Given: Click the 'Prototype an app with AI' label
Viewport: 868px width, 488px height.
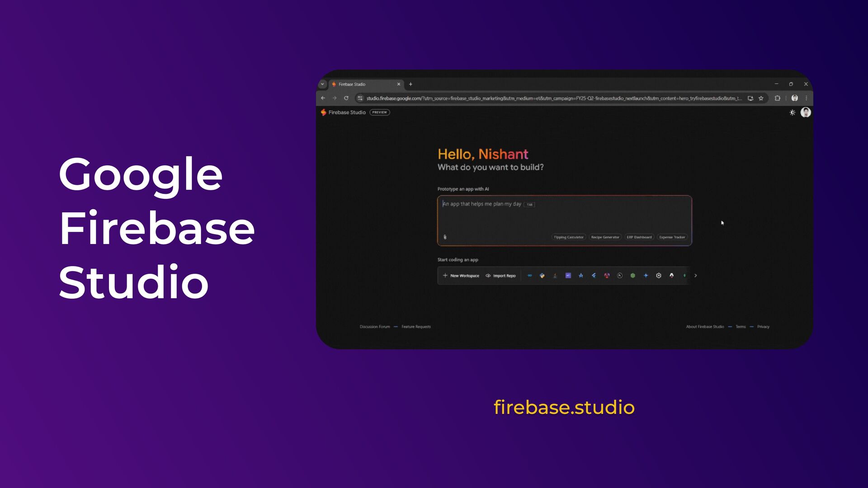Looking at the screenshot, I should coord(463,189).
